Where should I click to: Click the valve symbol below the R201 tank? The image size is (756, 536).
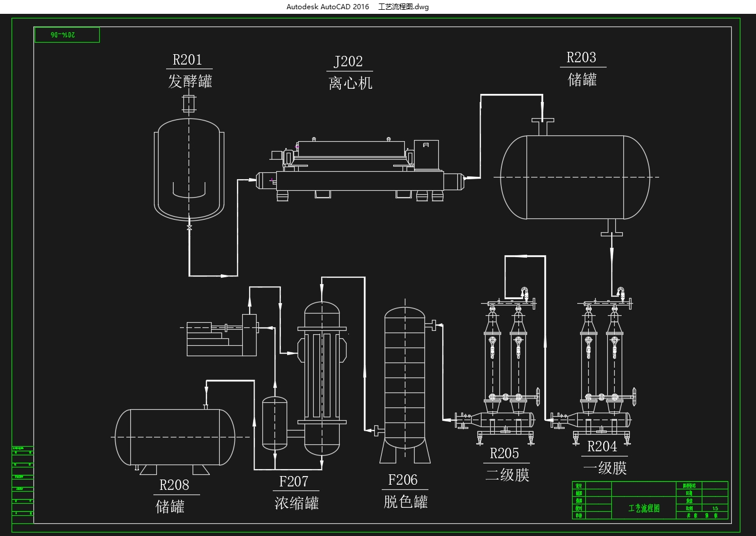click(189, 228)
